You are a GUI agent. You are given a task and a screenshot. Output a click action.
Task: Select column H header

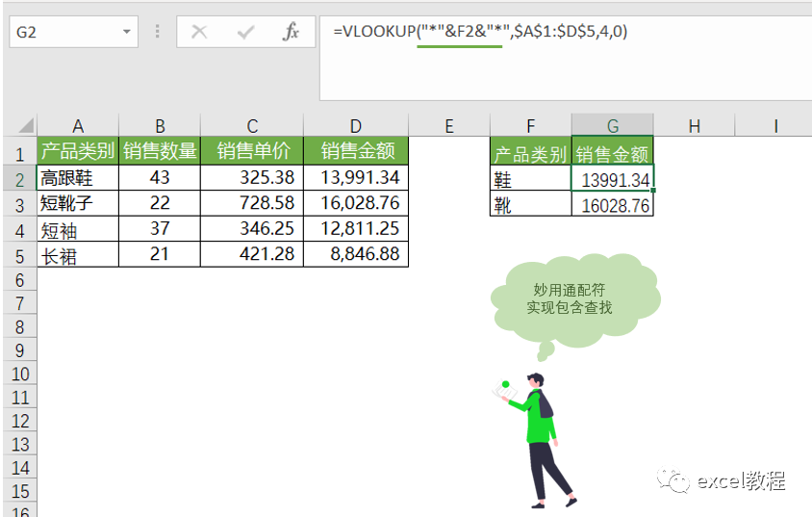pos(695,125)
